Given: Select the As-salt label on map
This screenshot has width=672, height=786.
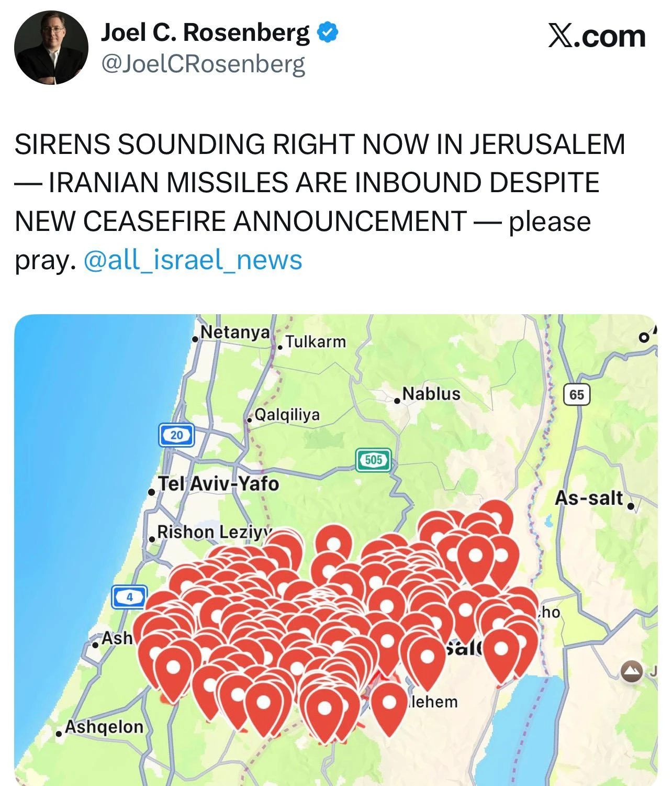Looking at the screenshot, I should coord(590,498).
